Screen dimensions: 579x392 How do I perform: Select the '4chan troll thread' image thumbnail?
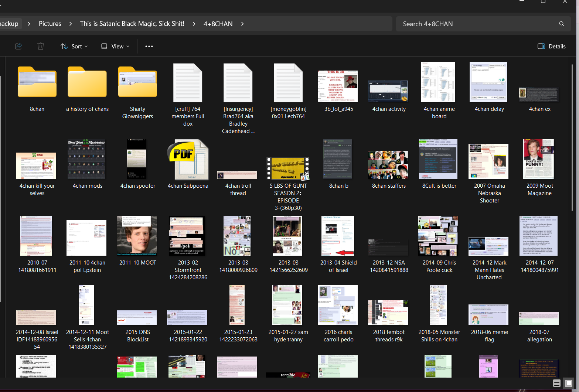237,175
